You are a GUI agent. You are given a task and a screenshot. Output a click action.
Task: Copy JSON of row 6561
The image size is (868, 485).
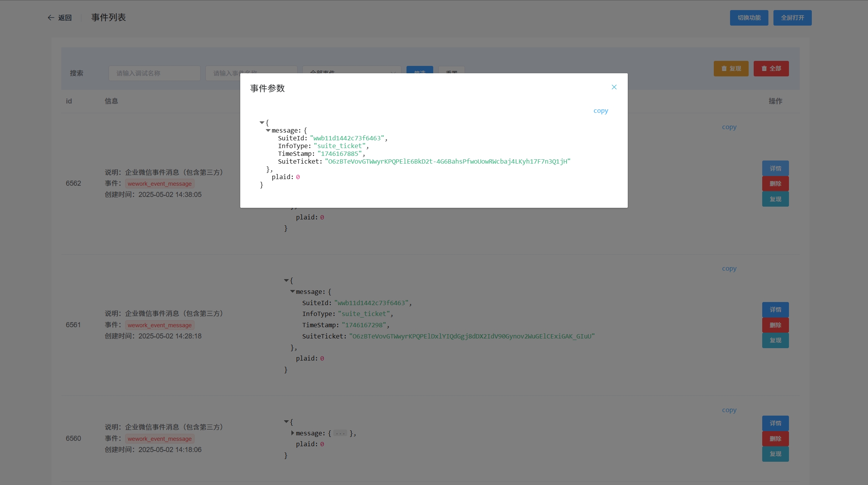tap(729, 269)
